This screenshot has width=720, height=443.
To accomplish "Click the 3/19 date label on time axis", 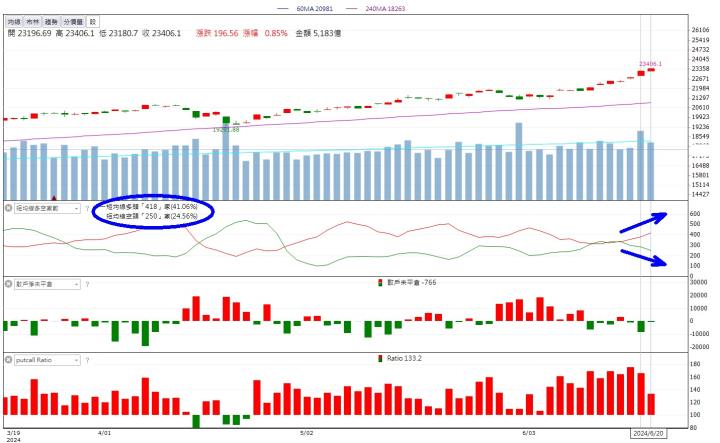I will tap(13, 433).
